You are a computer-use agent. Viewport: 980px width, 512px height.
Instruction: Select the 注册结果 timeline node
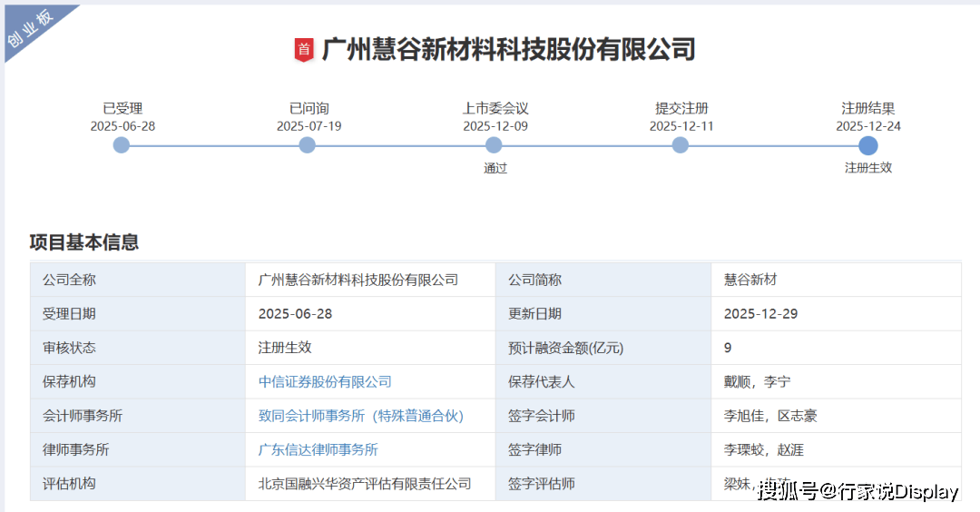[x=867, y=145]
